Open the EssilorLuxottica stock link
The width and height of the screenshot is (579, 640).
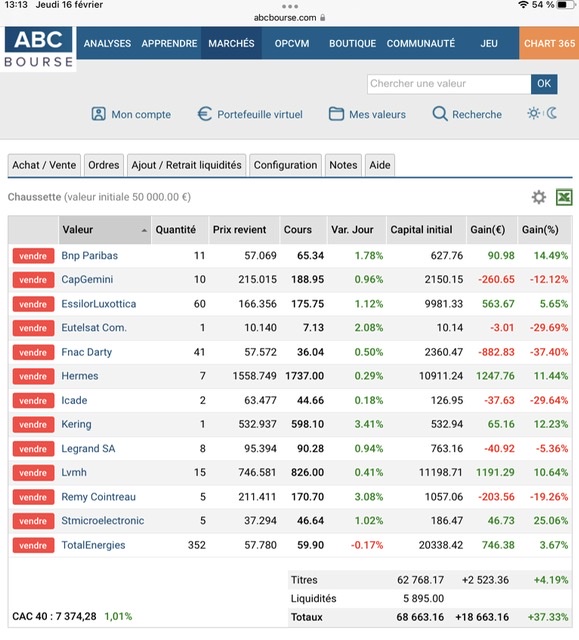click(x=99, y=304)
